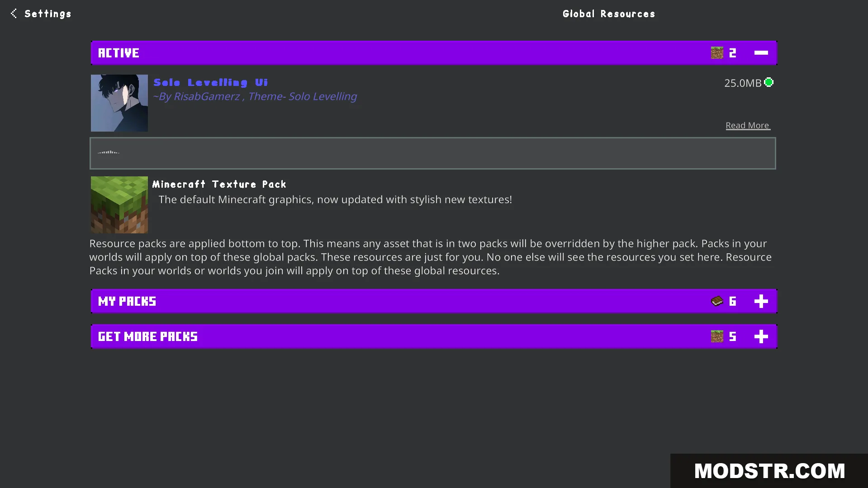Click the gray options box under Solo Levelling
Screen dimensions: 868x488
(x=433, y=153)
